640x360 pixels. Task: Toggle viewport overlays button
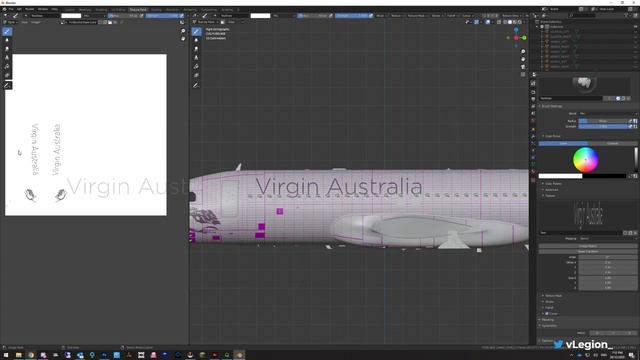coord(488,22)
